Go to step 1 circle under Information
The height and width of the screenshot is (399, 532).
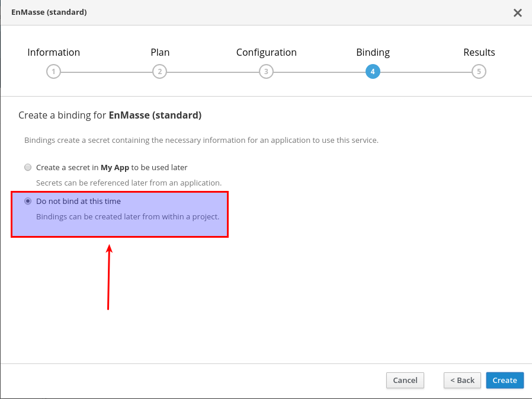(x=53, y=72)
